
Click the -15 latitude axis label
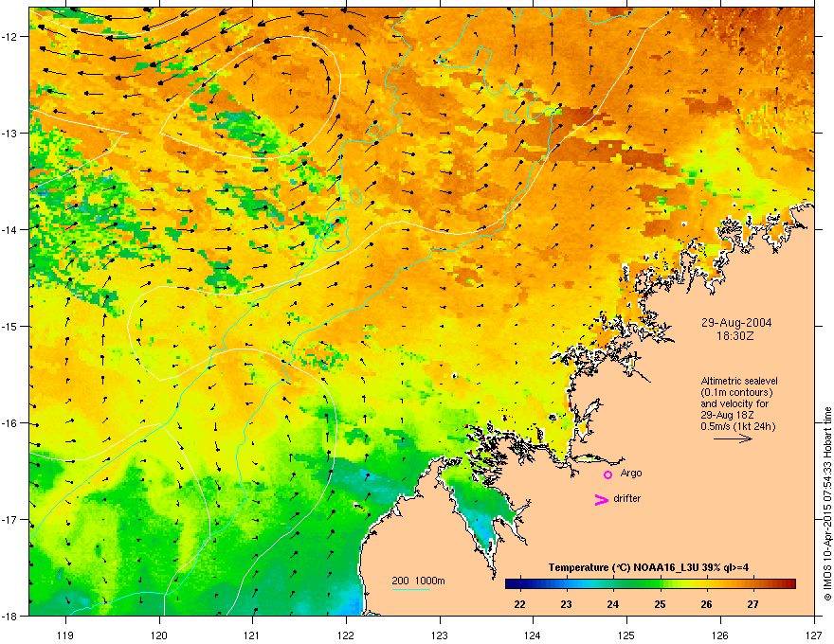(9, 326)
